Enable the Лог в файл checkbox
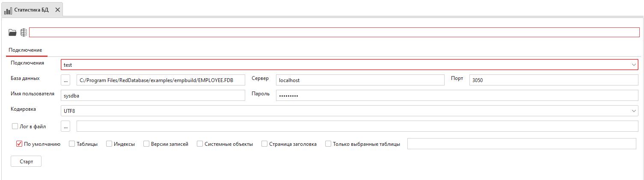The height and width of the screenshot is (180, 644). pyautogui.click(x=15, y=126)
